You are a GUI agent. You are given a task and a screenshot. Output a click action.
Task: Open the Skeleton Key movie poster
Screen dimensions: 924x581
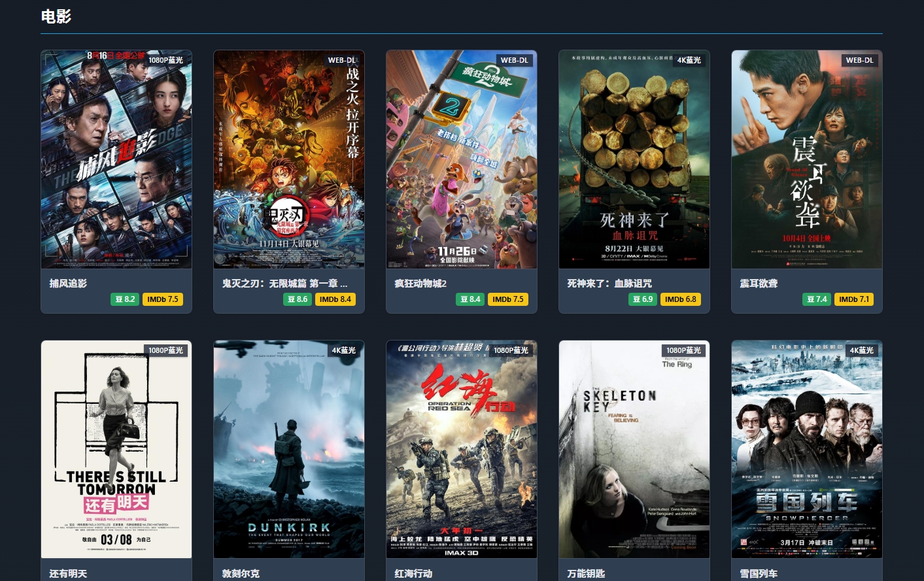[634, 450]
